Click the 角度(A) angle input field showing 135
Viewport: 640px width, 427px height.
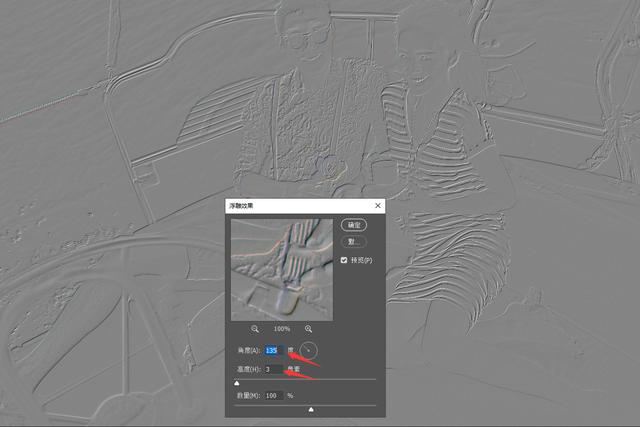[x=274, y=350]
